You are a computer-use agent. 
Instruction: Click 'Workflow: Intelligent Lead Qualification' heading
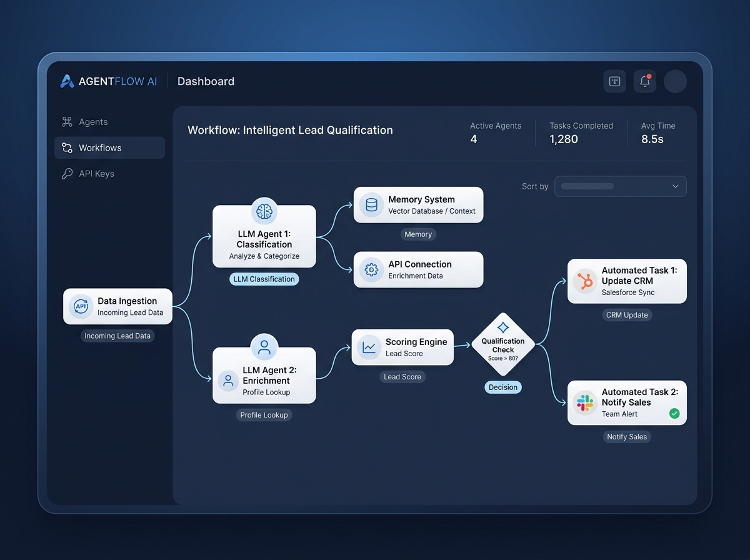click(x=291, y=130)
